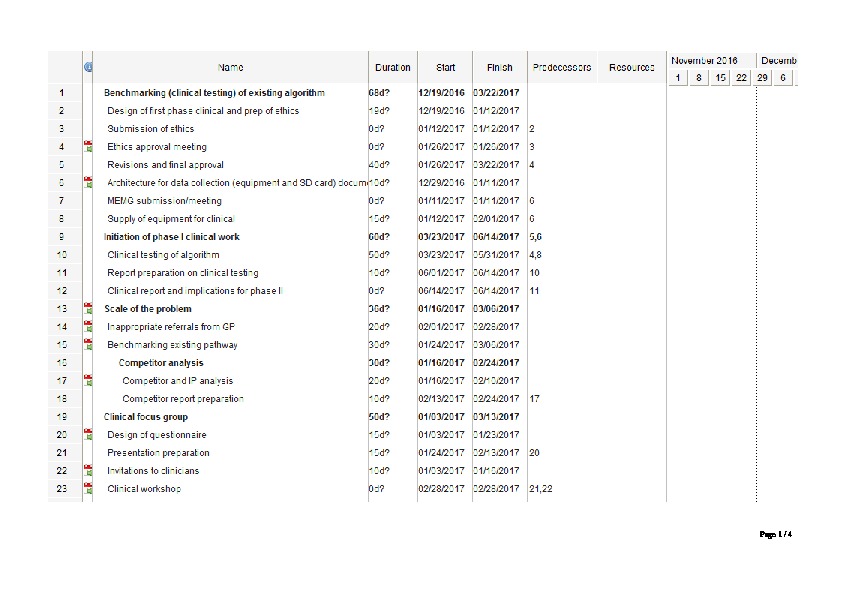Select the Duration column header

coord(392,68)
